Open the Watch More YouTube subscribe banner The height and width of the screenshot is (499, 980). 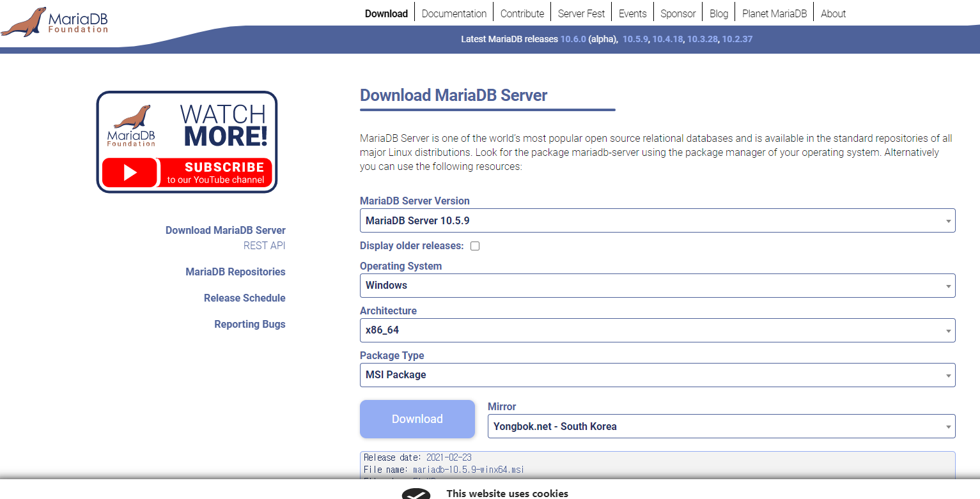(187, 142)
